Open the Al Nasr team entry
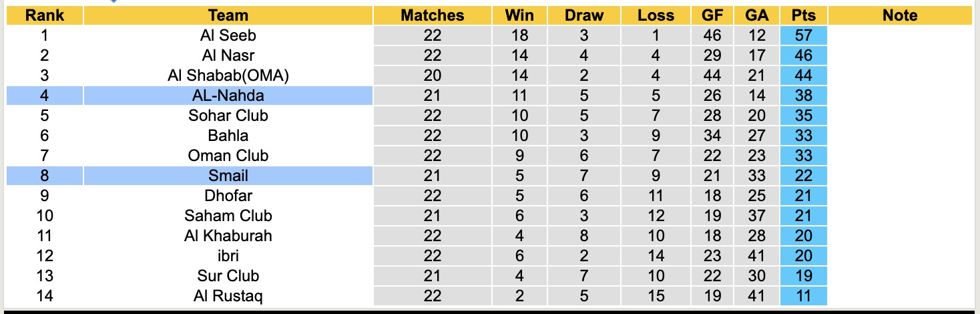The width and height of the screenshot is (980, 314). coord(228,55)
